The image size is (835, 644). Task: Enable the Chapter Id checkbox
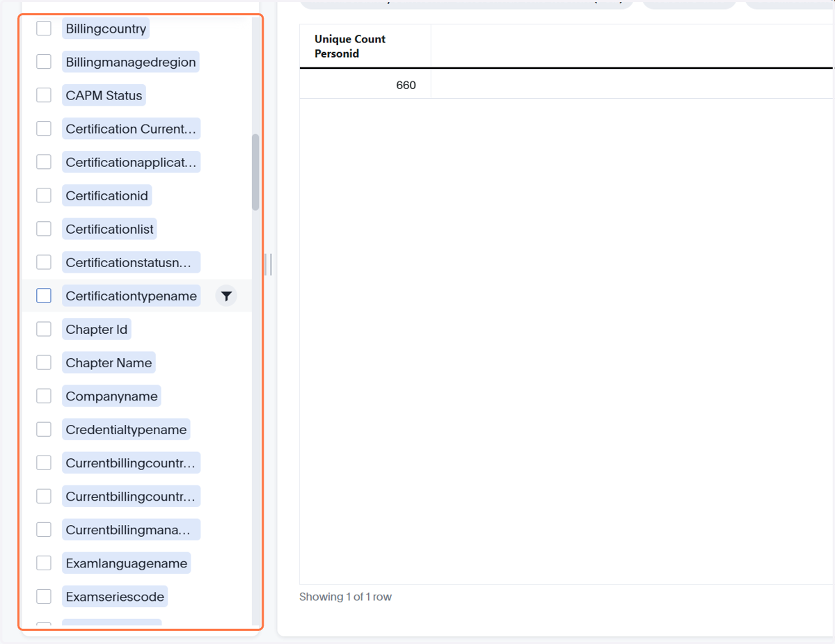pyautogui.click(x=44, y=329)
